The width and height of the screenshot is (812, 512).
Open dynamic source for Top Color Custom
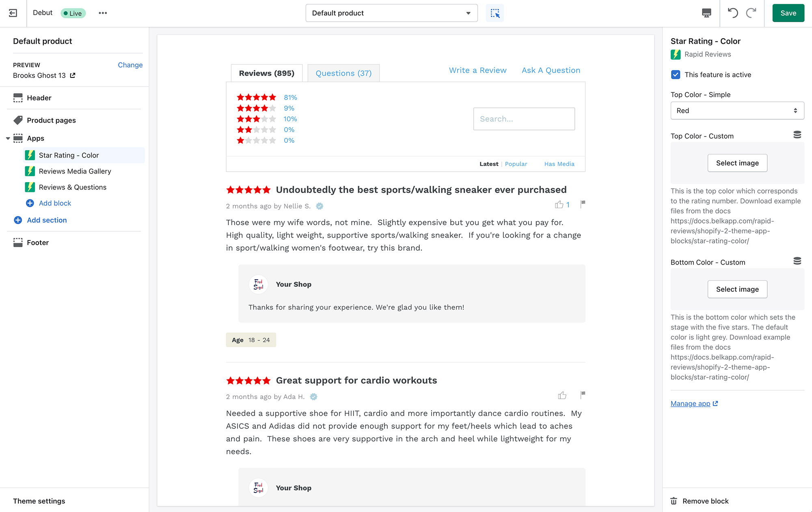pos(797,135)
